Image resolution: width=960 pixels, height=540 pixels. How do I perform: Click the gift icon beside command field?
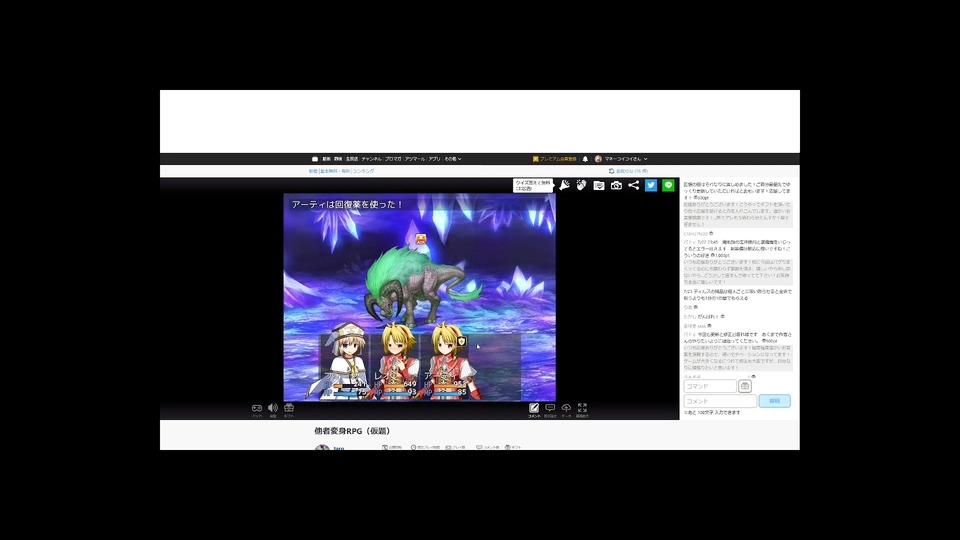(745, 386)
